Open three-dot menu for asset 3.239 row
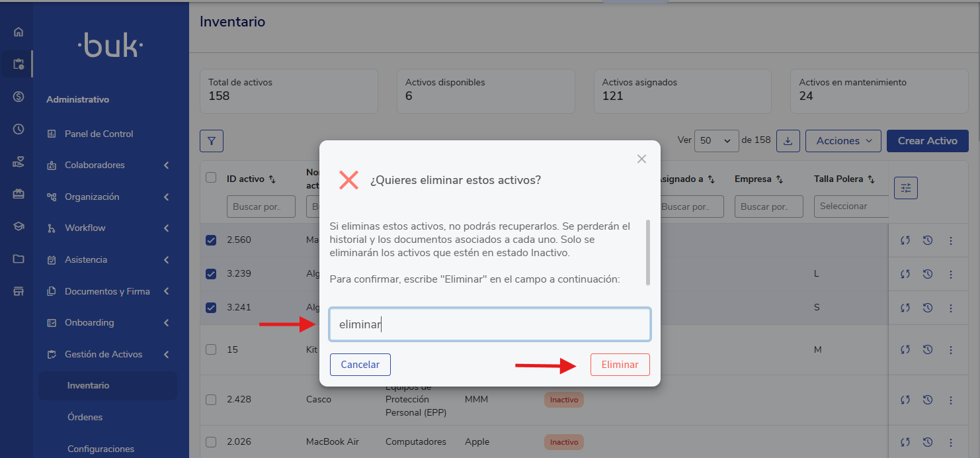This screenshot has height=458, width=980. tap(951, 274)
